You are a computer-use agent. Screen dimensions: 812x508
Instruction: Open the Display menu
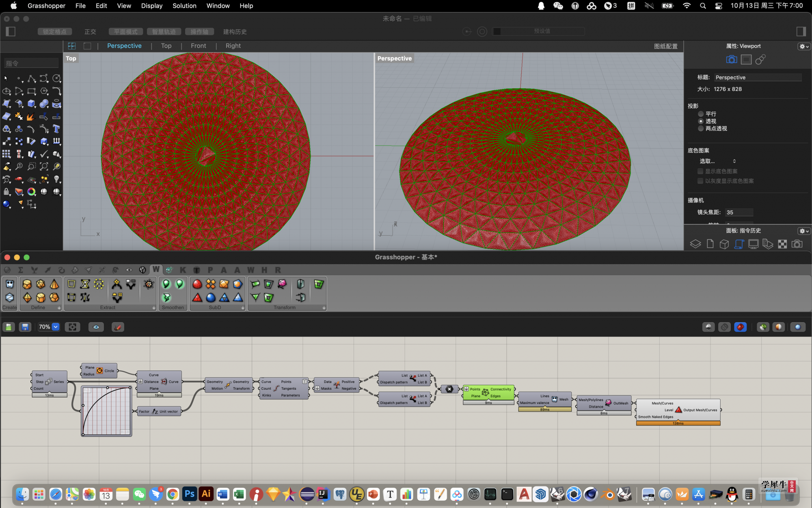pyautogui.click(x=152, y=6)
